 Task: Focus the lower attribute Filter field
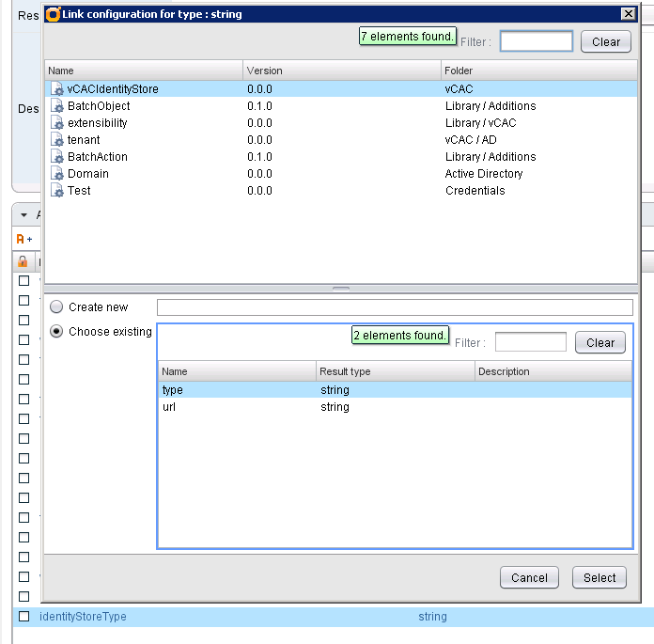pyautogui.click(x=531, y=342)
